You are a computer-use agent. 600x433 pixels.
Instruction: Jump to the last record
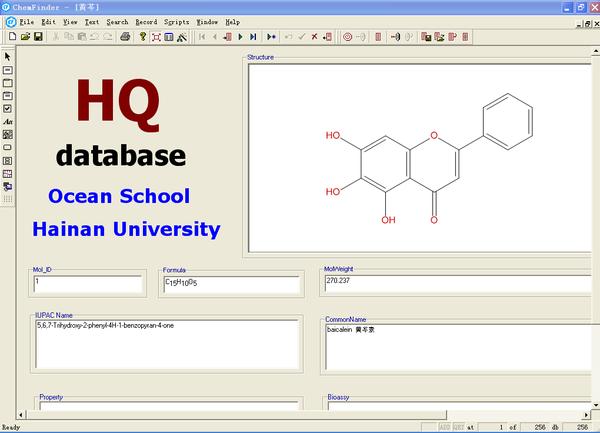click(x=253, y=37)
